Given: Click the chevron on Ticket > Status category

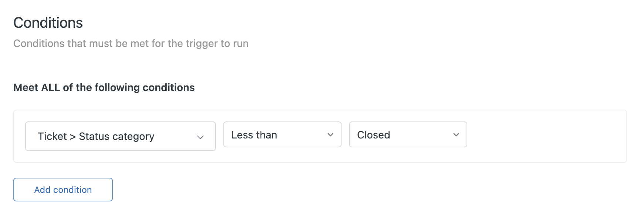Looking at the screenshot, I should [x=200, y=137].
